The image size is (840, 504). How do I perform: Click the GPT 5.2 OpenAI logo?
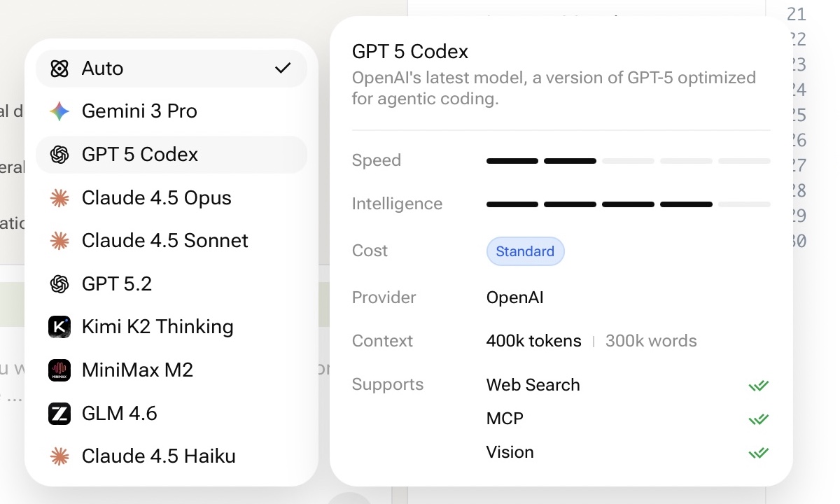click(x=59, y=284)
